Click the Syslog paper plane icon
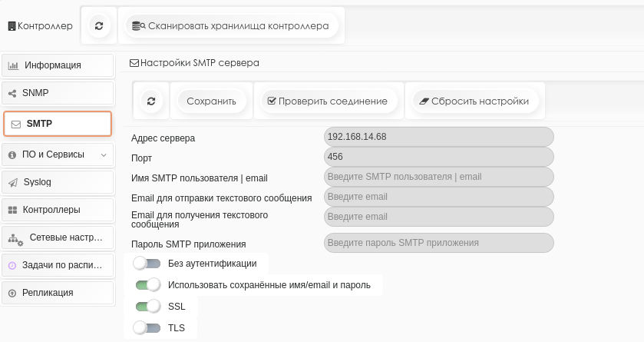This screenshot has height=342, width=644. tap(13, 182)
